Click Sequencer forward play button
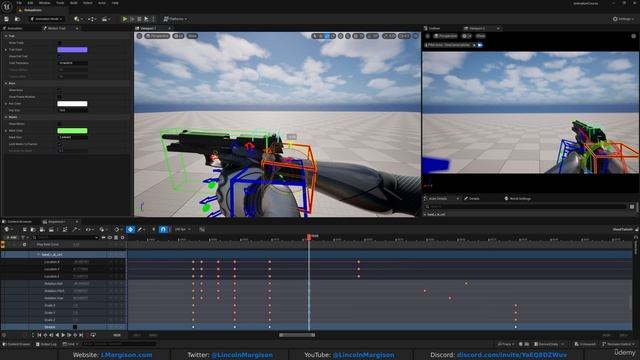Image resolution: width=640 pixels, height=360 pixels. click(x=63, y=335)
